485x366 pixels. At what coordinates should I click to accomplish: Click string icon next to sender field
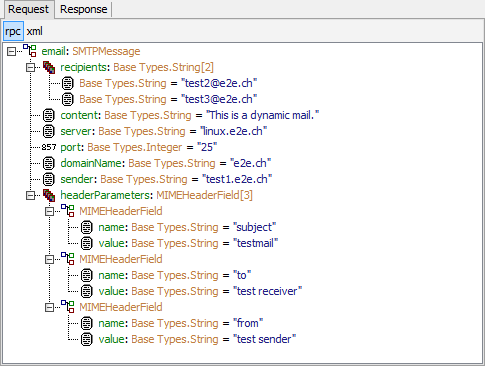click(x=49, y=179)
